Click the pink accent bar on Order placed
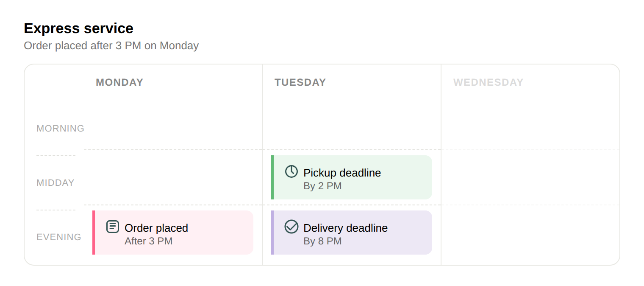644x286 pixels. pyautogui.click(x=94, y=233)
